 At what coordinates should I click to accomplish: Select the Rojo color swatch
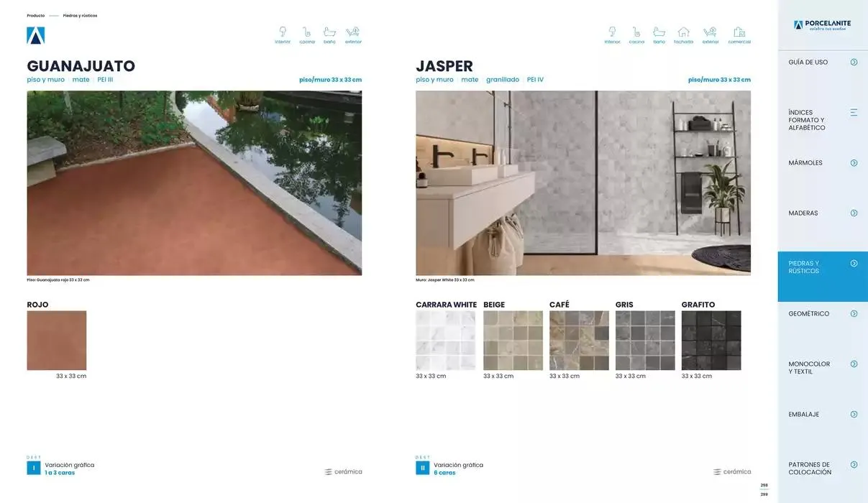coord(57,341)
